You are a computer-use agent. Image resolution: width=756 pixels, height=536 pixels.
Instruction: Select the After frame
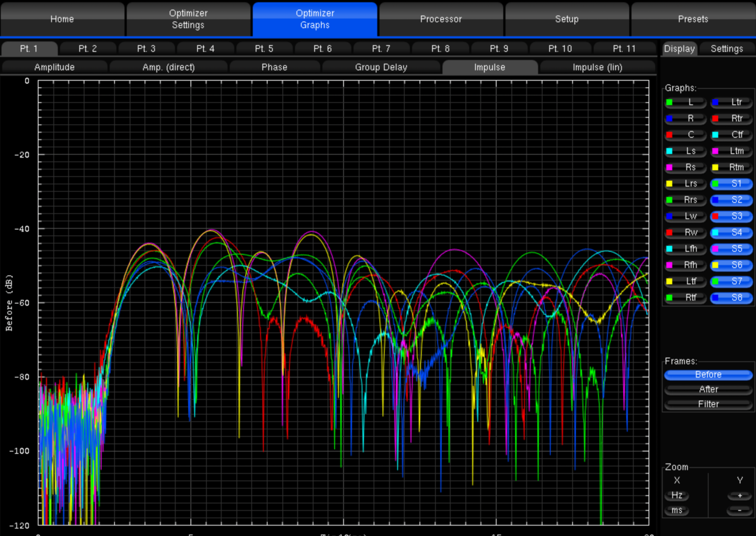[708, 389]
